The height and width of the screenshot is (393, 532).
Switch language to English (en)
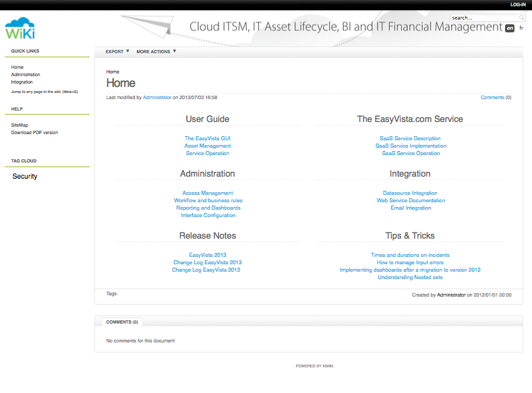[510, 28]
